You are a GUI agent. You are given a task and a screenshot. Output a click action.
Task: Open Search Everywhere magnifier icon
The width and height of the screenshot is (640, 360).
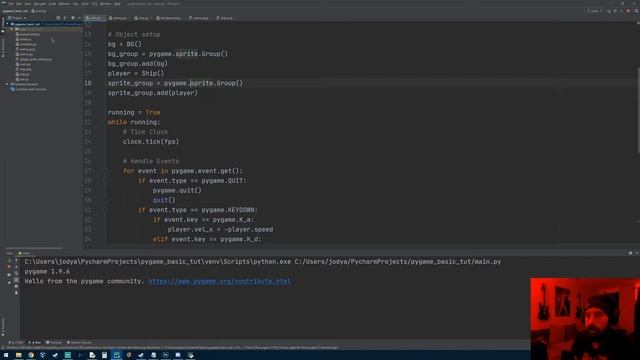(636, 11)
